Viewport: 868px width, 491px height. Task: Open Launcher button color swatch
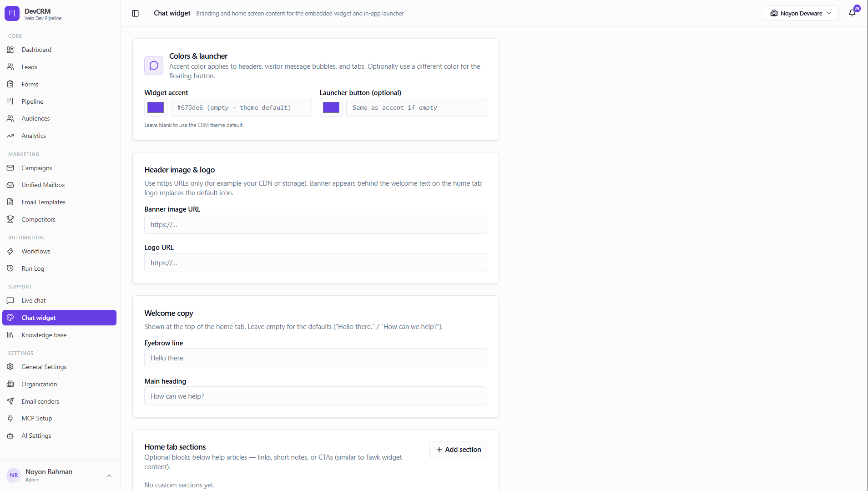331,107
